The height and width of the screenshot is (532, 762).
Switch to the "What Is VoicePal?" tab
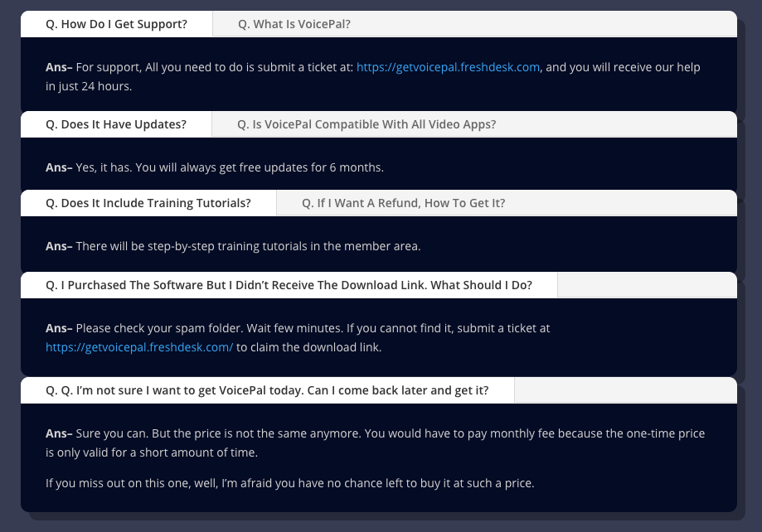294,24
